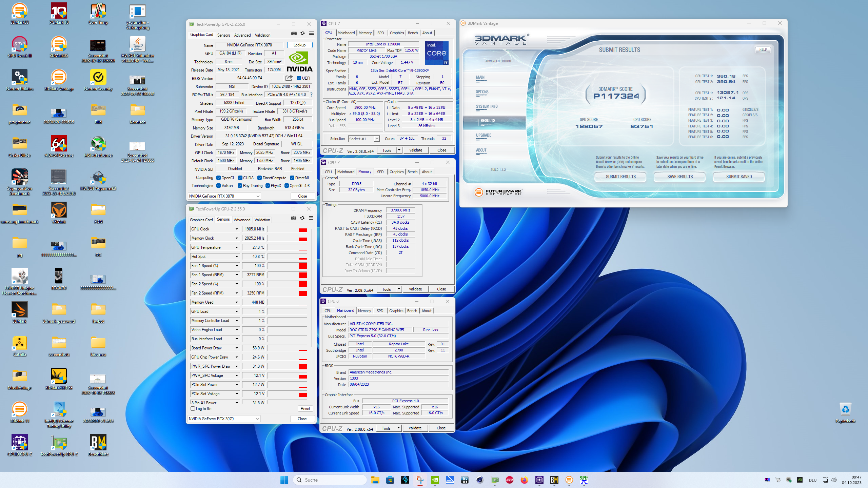Image resolution: width=868 pixels, height=488 pixels.
Task: Open 3DMark03 desktop icon
Action: click(x=19, y=14)
